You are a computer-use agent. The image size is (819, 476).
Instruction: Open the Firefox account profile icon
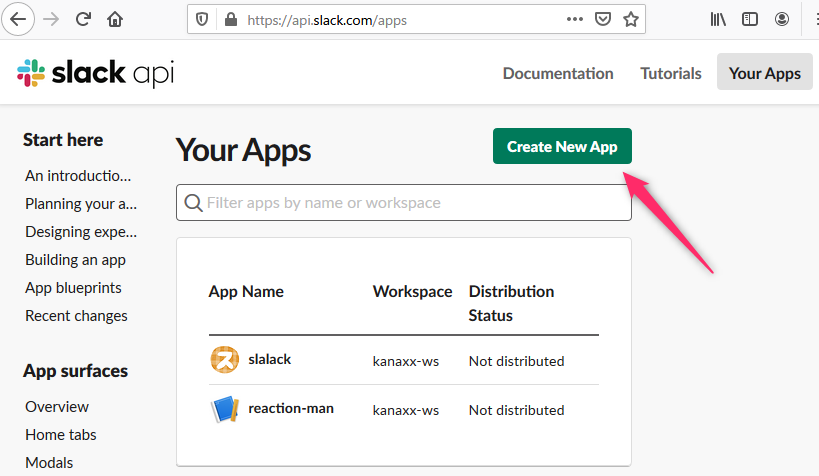pyautogui.click(x=782, y=19)
